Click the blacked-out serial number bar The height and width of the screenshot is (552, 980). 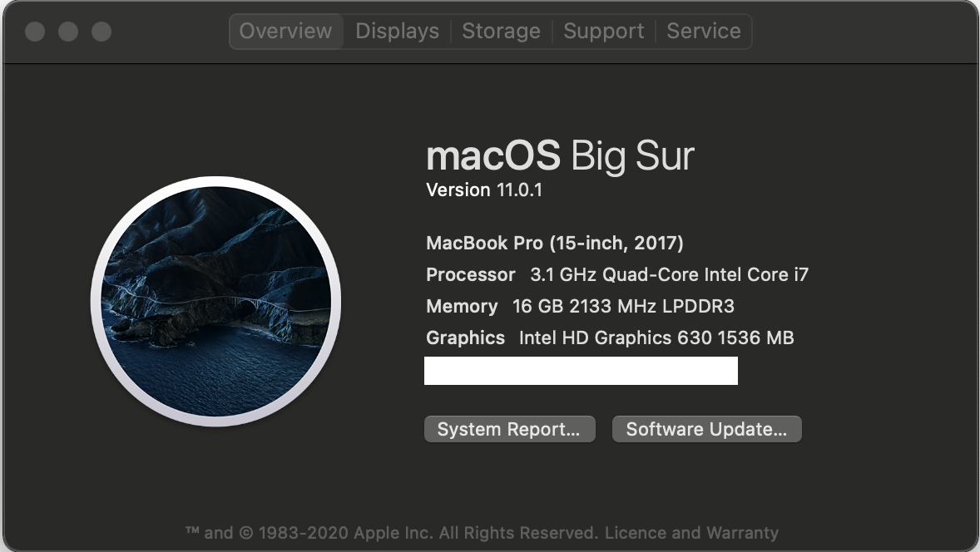tap(581, 371)
